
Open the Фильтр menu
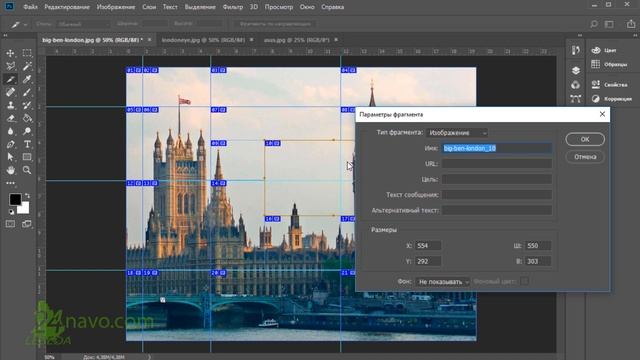click(x=233, y=7)
